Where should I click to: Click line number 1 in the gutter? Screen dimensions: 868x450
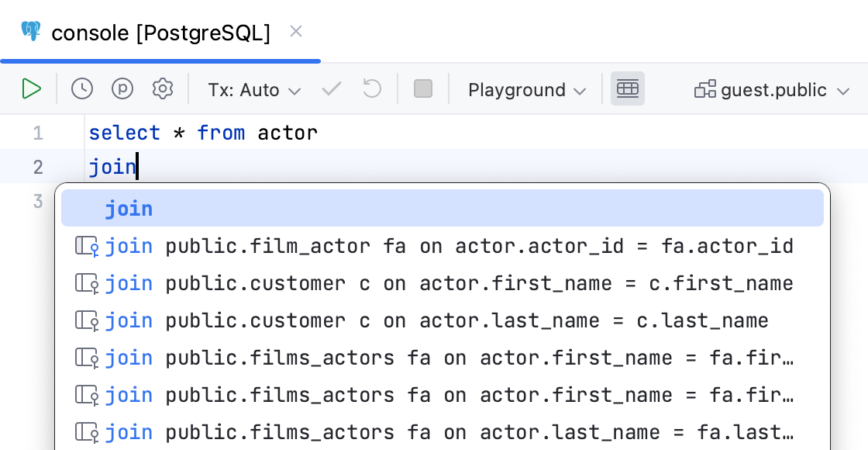(x=37, y=132)
